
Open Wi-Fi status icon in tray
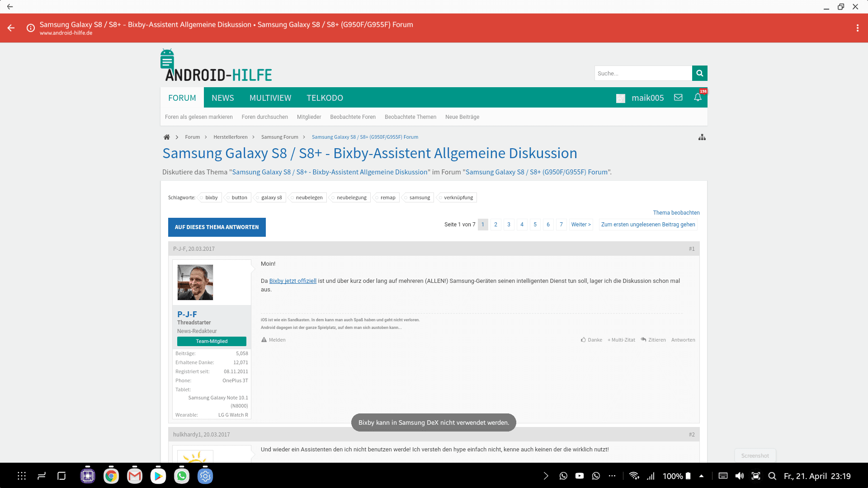[634, 476]
